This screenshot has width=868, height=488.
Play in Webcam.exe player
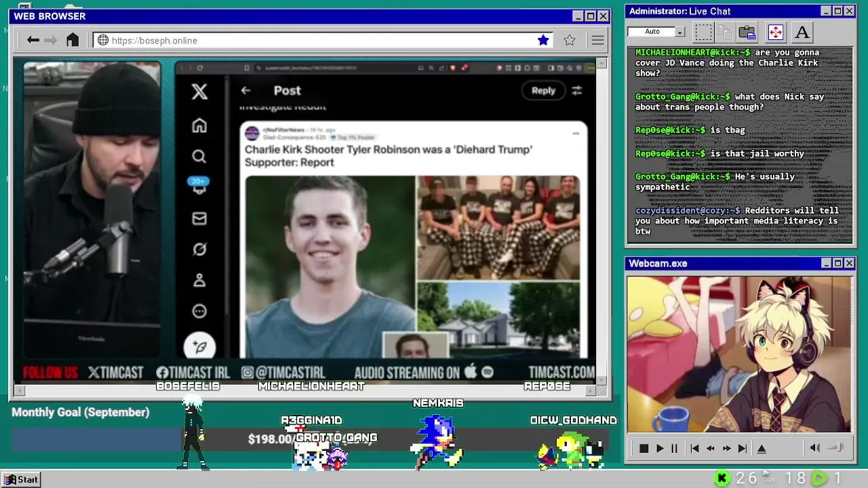[x=660, y=448]
